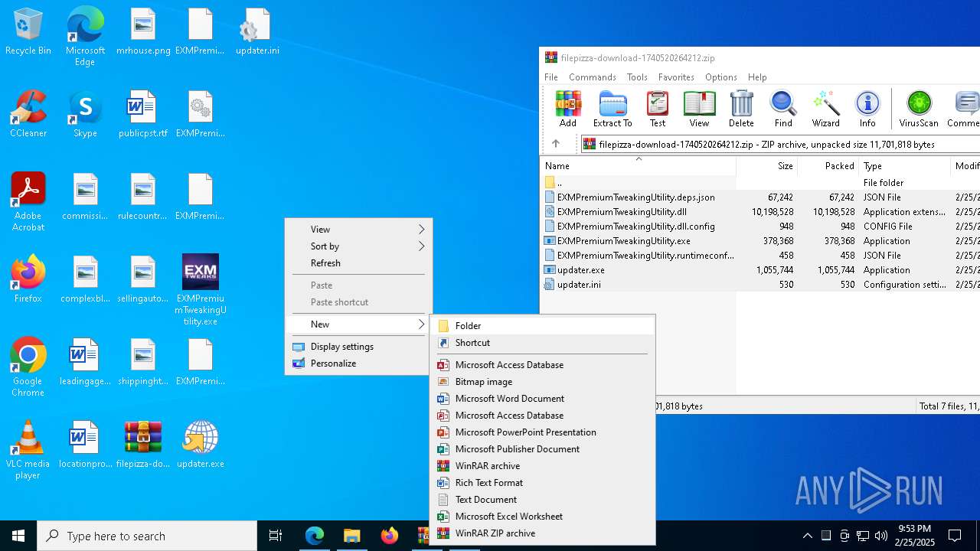Image resolution: width=980 pixels, height=551 pixels.
Task: Click the Info toolbar icon
Action: [x=867, y=109]
